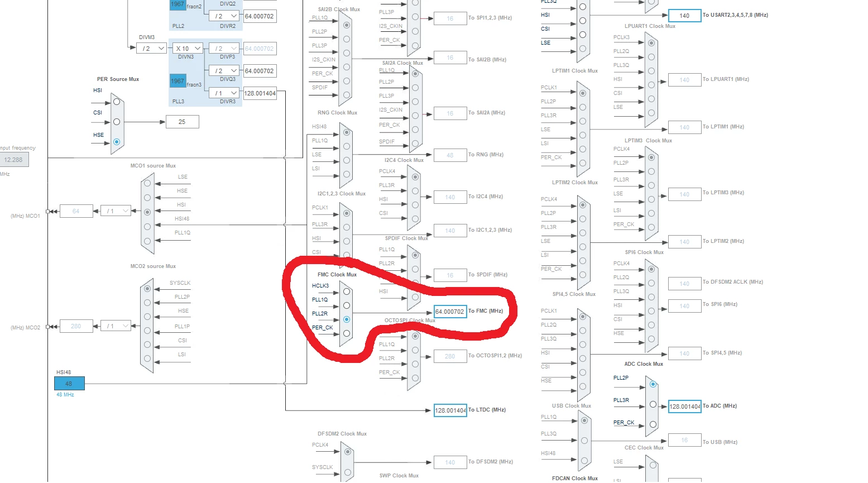Open the DIVQ3 divider dropdown

tap(224, 71)
